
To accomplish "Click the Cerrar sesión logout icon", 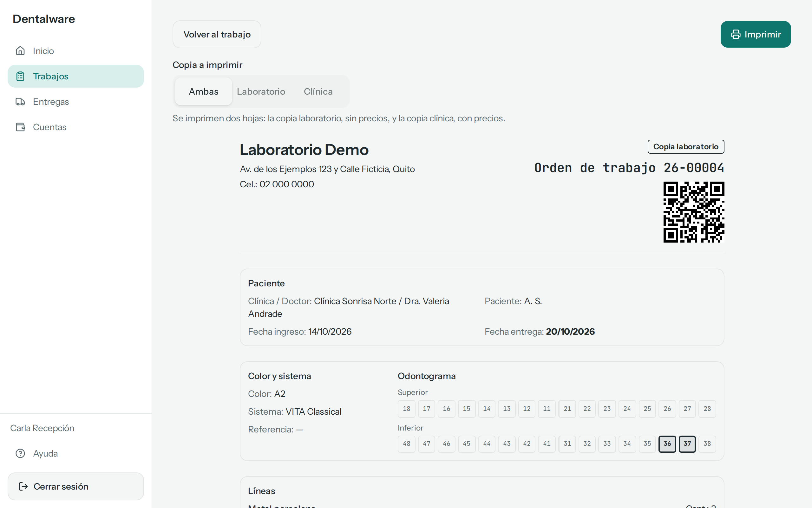I will [x=23, y=486].
